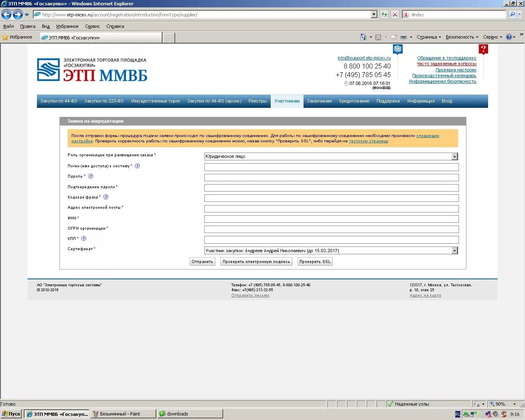Screen dimensions: 525x420
Task: Open Проверка настроек link
Action: [456, 70]
